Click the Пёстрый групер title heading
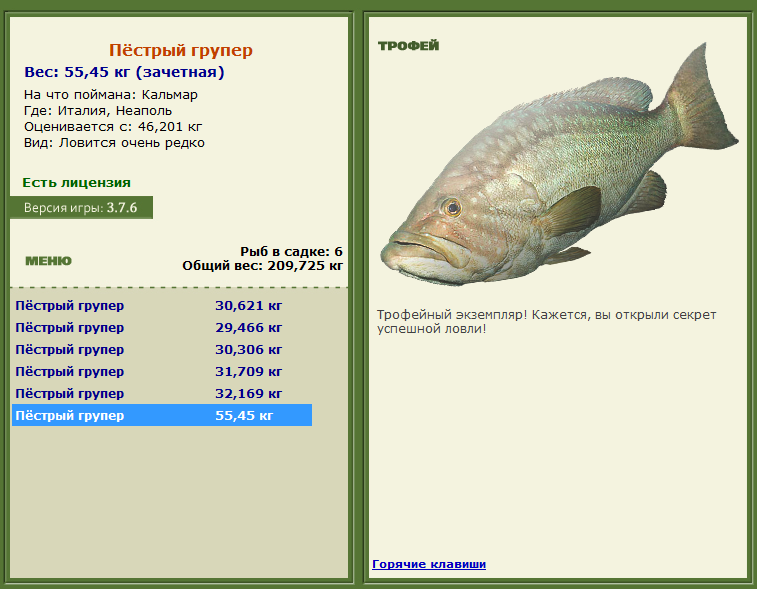The width and height of the screenshot is (757, 589). [181, 50]
